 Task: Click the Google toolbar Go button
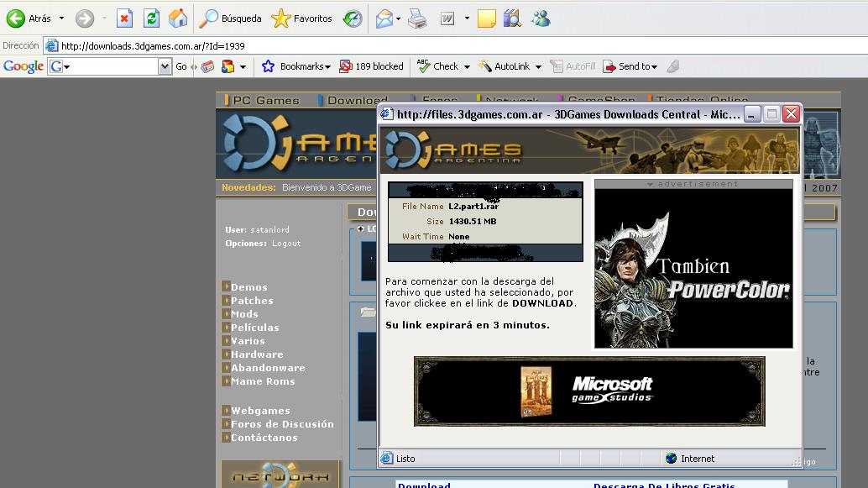[181, 66]
